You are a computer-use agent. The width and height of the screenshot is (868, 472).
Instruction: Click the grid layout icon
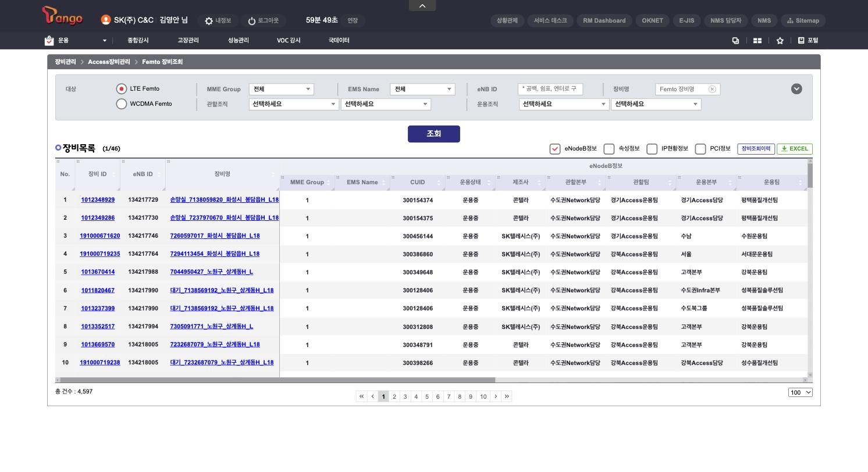pyautogui.click(x=757, y=41)
